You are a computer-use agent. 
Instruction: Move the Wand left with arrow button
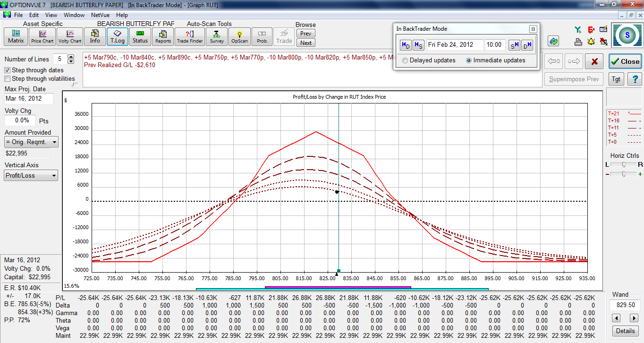tap(616, 318)
